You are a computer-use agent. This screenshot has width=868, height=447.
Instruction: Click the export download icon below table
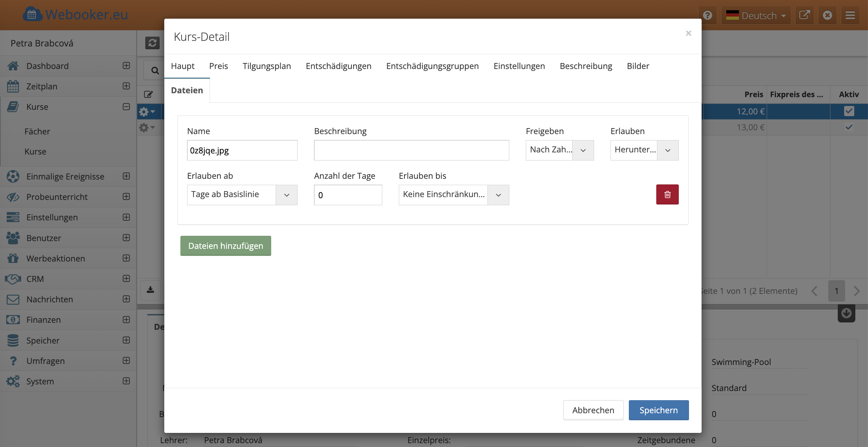tap(151, 290)
